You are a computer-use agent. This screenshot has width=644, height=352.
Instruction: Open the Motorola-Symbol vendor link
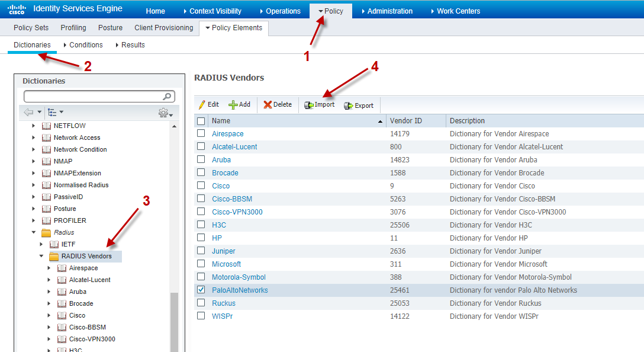click(x=239, y=277)
